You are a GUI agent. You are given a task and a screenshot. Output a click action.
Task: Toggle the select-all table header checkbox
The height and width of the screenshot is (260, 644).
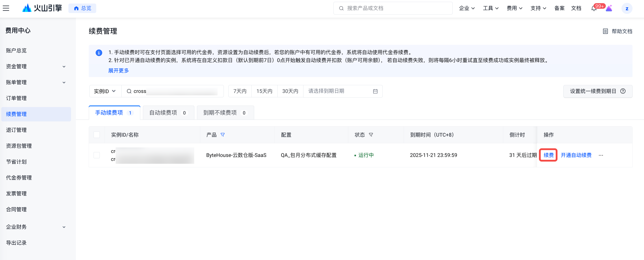[x=97, y=135]
